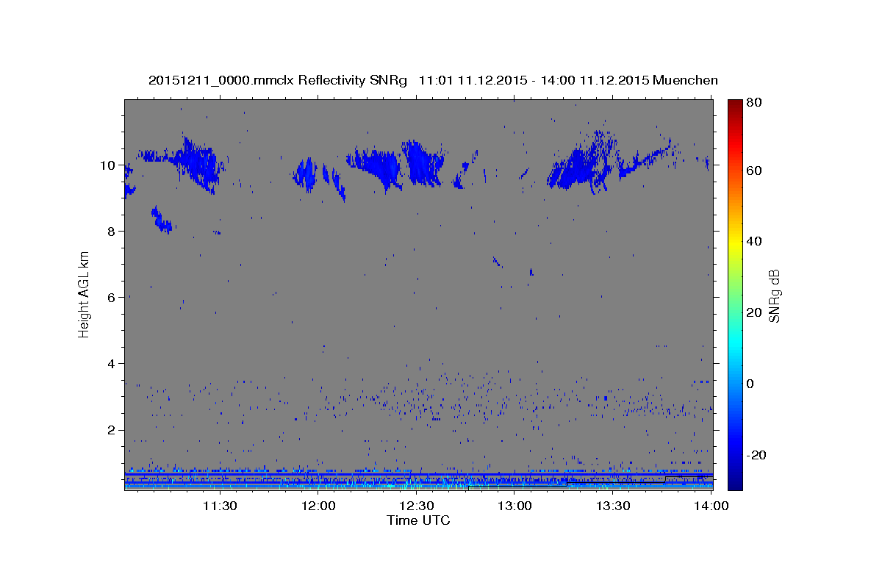Click the height tick label 6

(112, 297)
